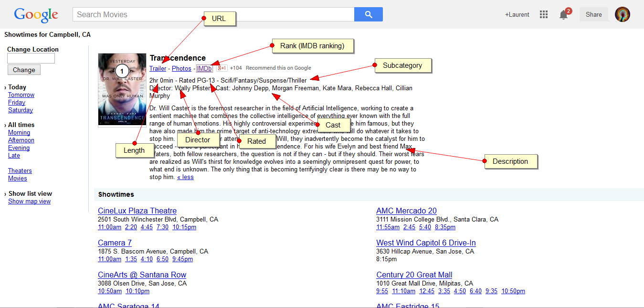
Task: Open the Photos link
Action: (181, 69)
